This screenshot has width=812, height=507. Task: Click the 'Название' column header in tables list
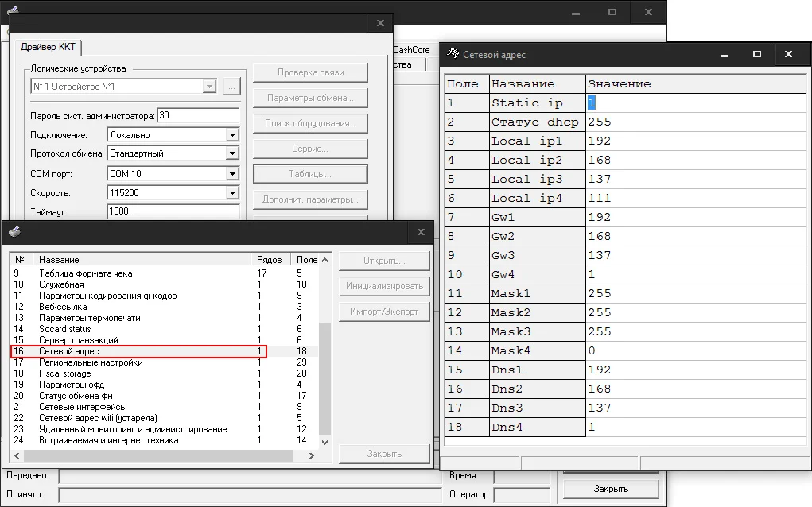click(x=142, y=260)
